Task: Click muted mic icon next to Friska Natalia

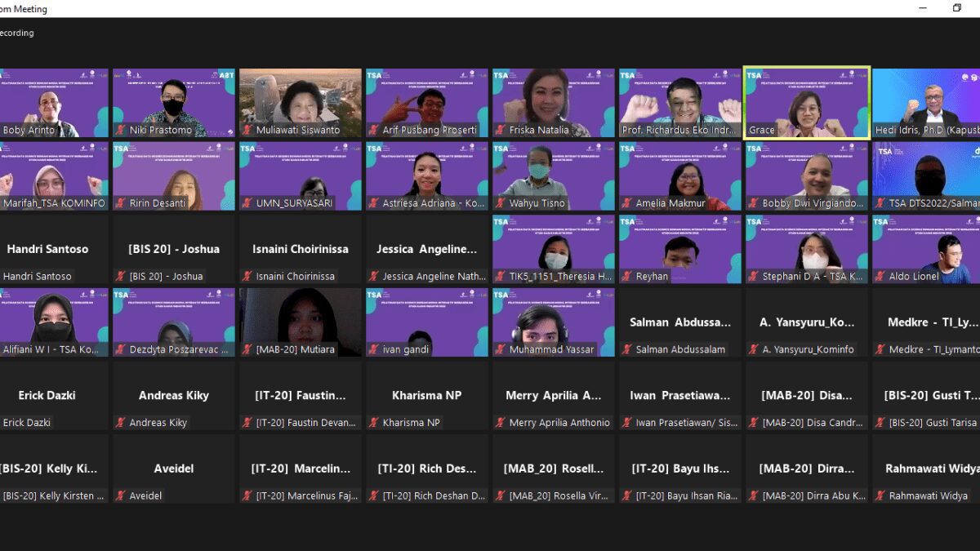Action: click(x=501, y=131)
